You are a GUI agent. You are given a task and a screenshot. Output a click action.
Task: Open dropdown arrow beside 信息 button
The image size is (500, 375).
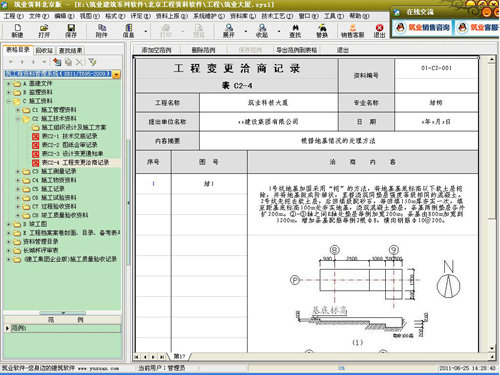[146, 32]
